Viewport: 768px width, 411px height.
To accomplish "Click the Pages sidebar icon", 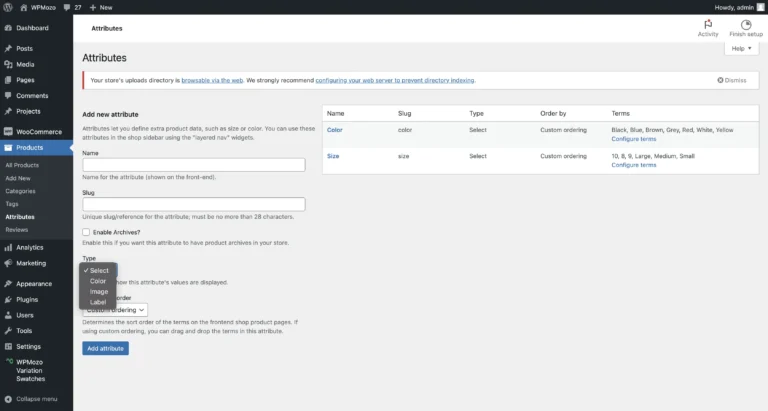I will (8, 80).
